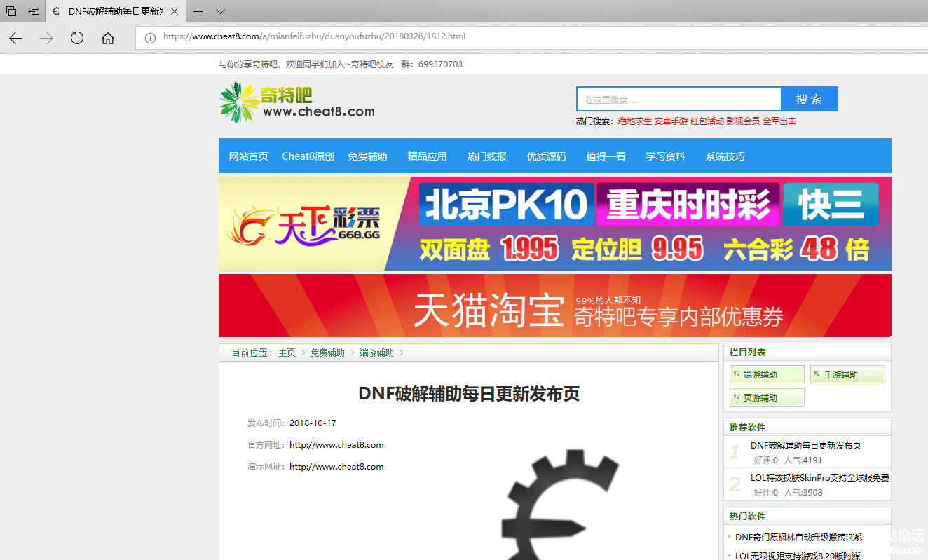928x560 pixels.
Task: Open 热门线报 navigation item
Action: 486,156
